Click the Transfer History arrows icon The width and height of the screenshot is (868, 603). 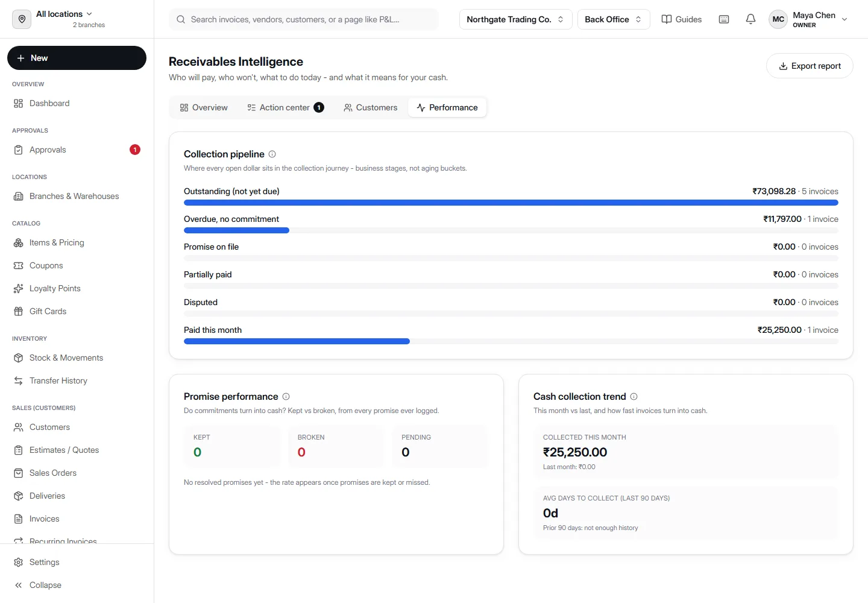pyautogui.click(x=19, y=381)
